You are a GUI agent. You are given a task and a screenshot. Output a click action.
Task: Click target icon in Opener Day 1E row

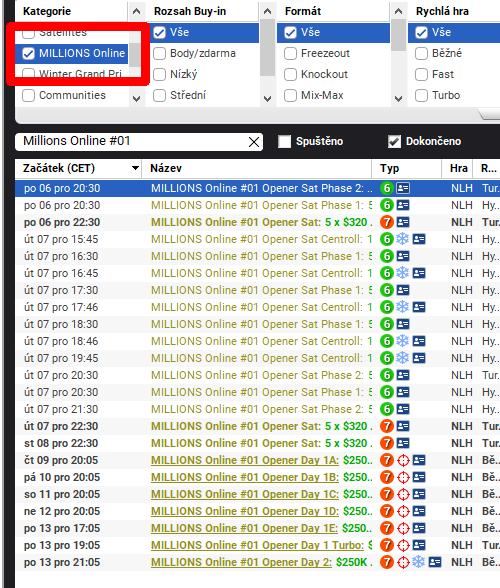click(403, 528)
